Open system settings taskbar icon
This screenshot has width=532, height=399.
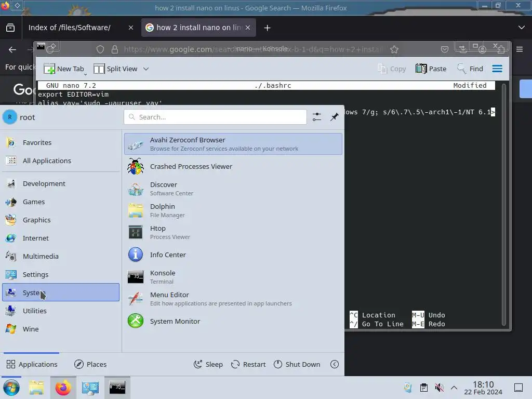(90, 388)
